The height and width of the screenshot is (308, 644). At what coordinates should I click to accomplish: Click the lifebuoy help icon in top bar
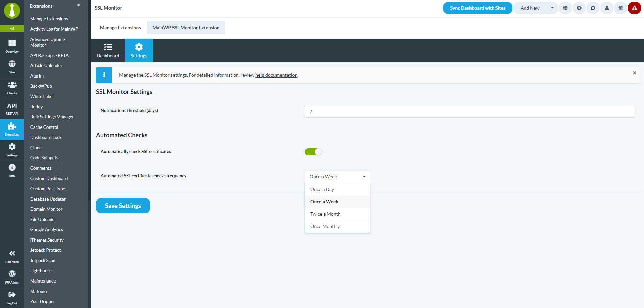tap(579, 8)
